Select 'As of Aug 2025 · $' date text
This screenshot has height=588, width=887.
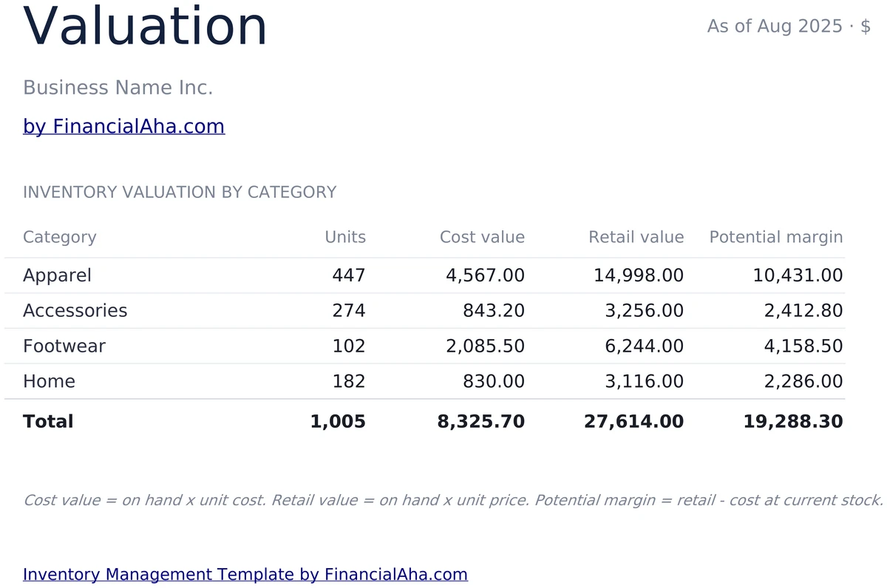[789, 27]
